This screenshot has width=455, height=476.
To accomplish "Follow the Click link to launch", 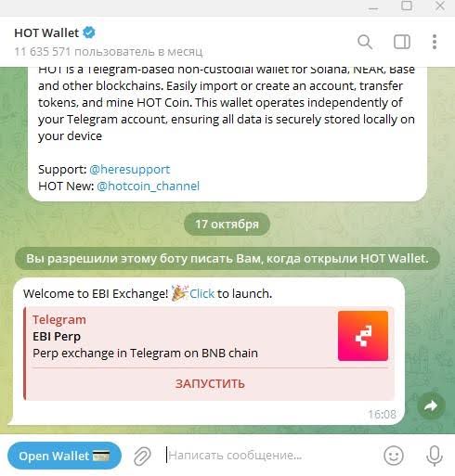I will (201, 293).
